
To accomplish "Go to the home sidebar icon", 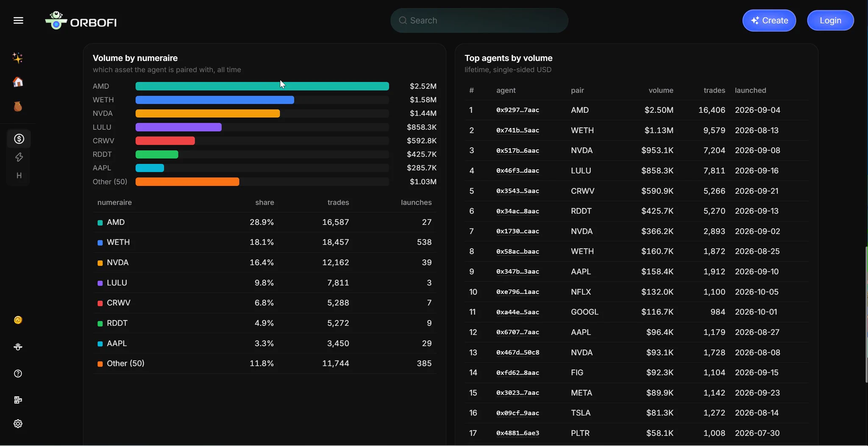I will [18, 82].
